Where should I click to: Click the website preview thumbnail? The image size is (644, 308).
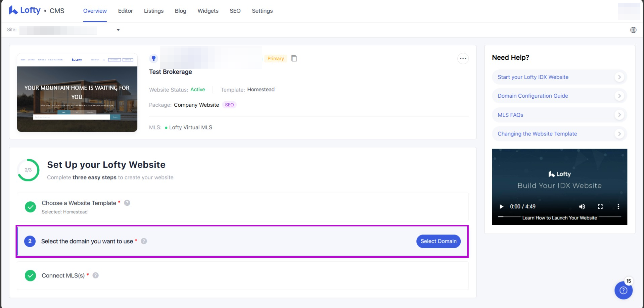pos(77,93)
